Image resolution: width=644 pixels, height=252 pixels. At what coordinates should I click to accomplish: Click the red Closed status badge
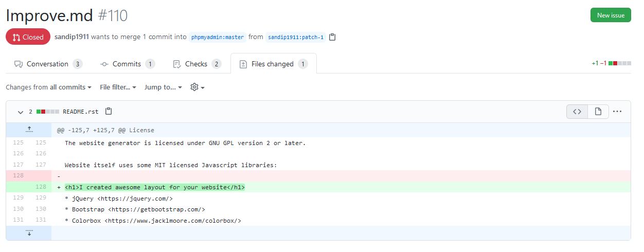click(x=28, y=37)
